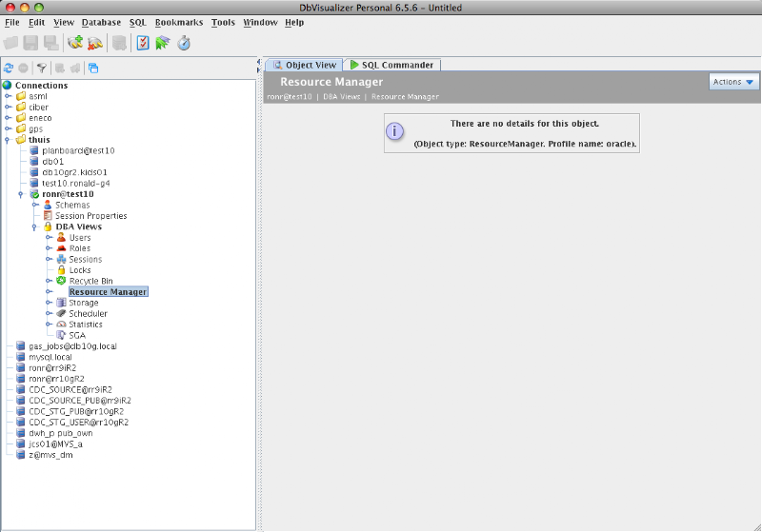Expand the asml folder node
Screen dimensions: 762x532
pos(9,96)
